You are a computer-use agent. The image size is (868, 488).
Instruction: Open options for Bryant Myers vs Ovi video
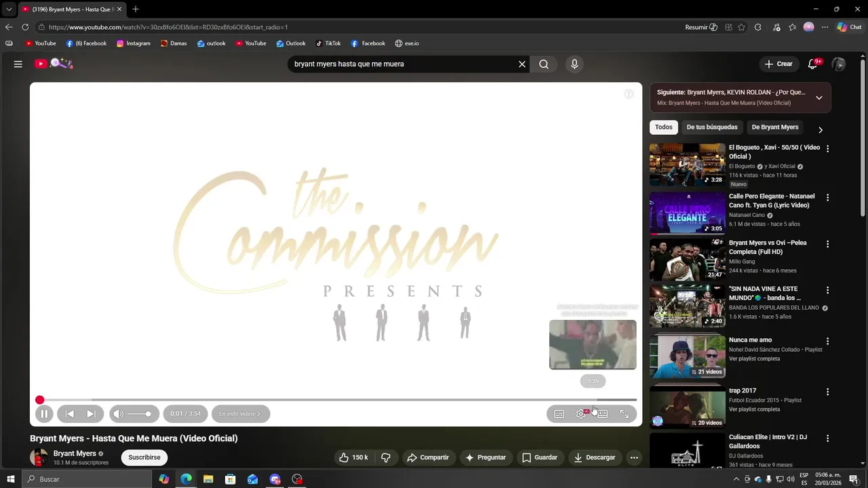pos(827,244)
